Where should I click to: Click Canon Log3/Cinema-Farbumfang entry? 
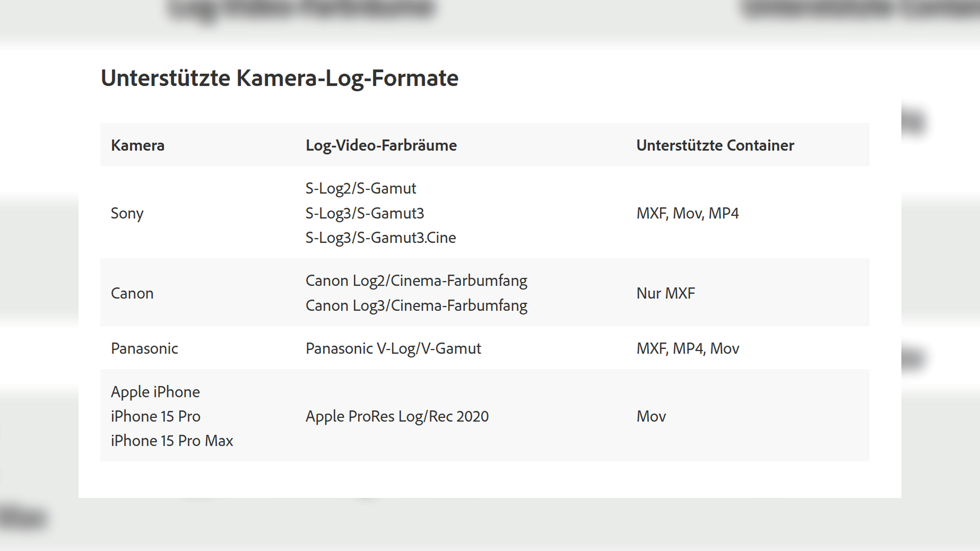[416, 306]
